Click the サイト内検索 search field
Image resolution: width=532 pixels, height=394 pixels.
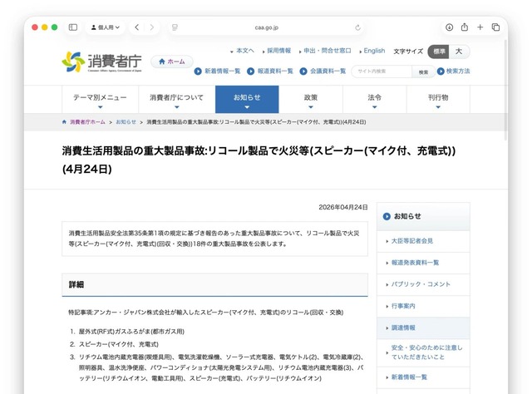point(382,71)
